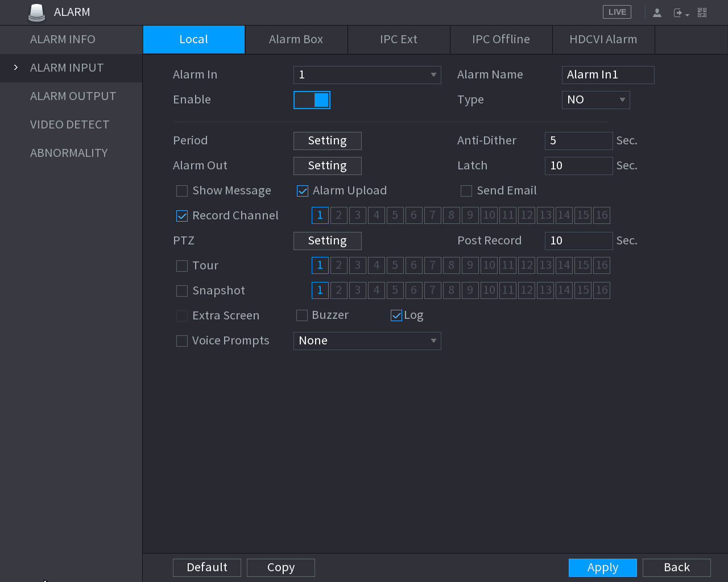Focus the Alarm Name field

point(608,75)
